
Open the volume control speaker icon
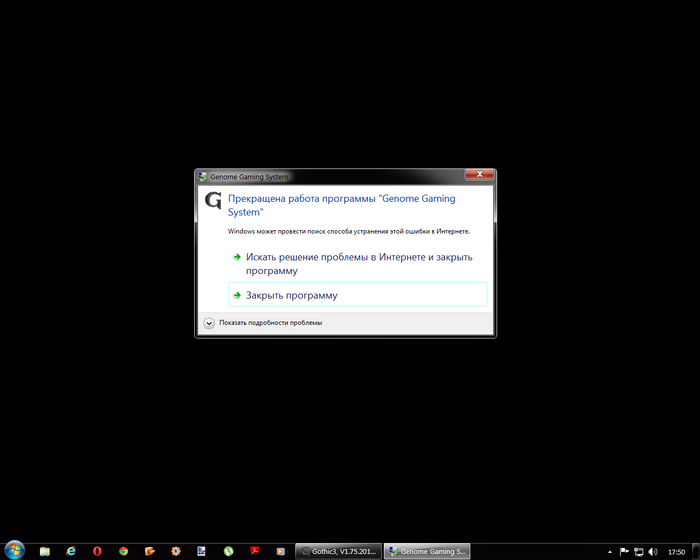pos(653,551)
